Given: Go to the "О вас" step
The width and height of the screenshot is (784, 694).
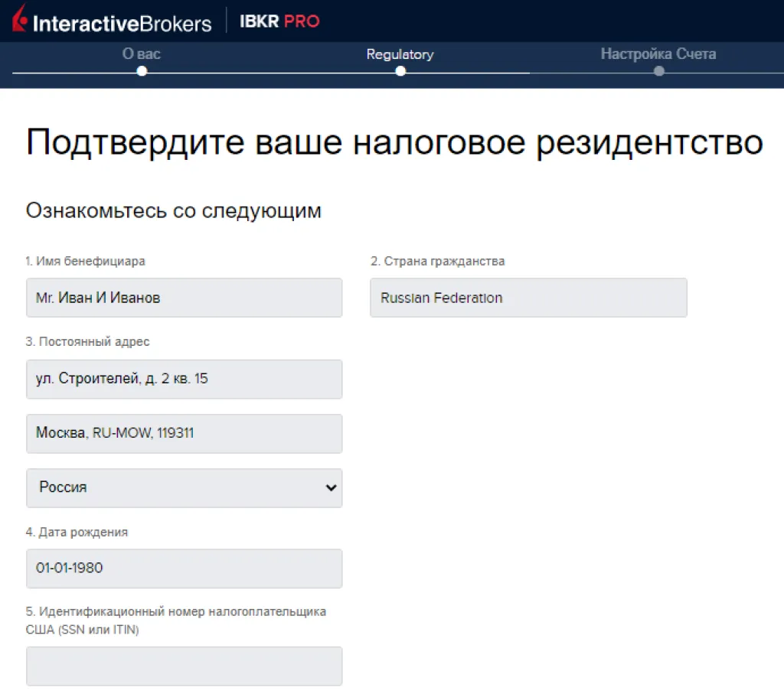Looking at the screenshot, I should [x=141, y=54].
